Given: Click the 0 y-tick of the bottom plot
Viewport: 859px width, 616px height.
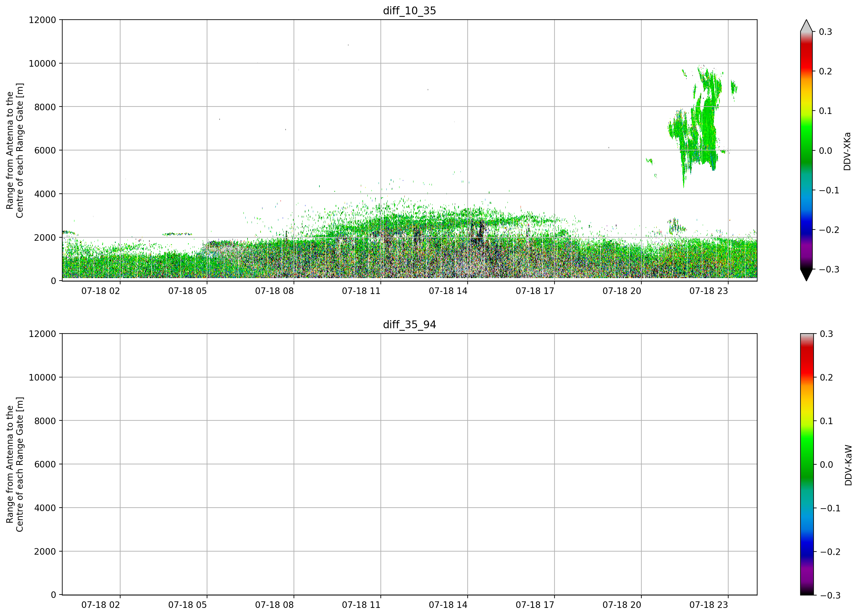Looking at the screenshot, I should click(x=54, y=595).
